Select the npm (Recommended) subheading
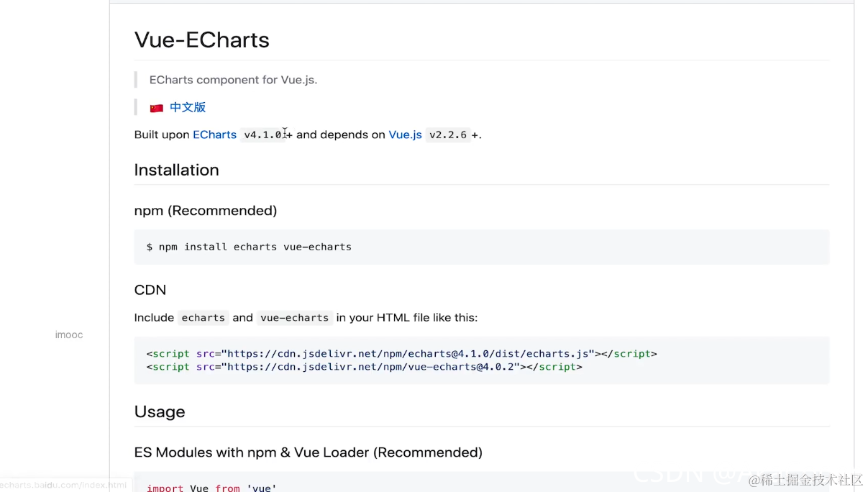Screen dimensions: 868x492 205,211
